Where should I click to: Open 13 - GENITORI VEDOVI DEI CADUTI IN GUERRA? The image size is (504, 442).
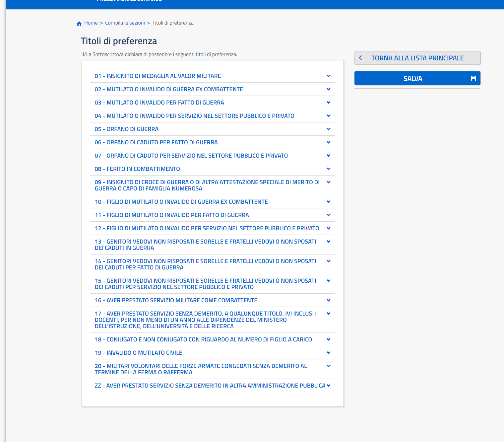coord(206,245)
